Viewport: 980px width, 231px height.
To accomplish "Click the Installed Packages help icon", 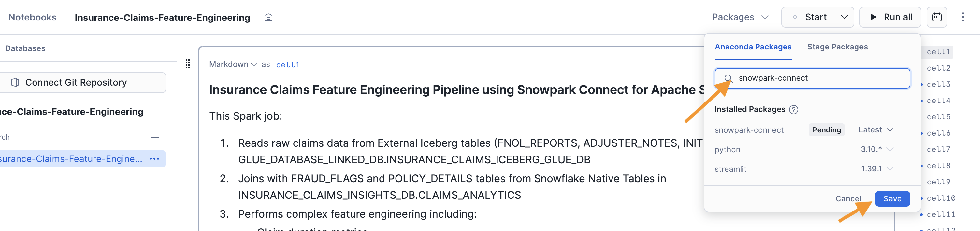I will click(793, 110).
